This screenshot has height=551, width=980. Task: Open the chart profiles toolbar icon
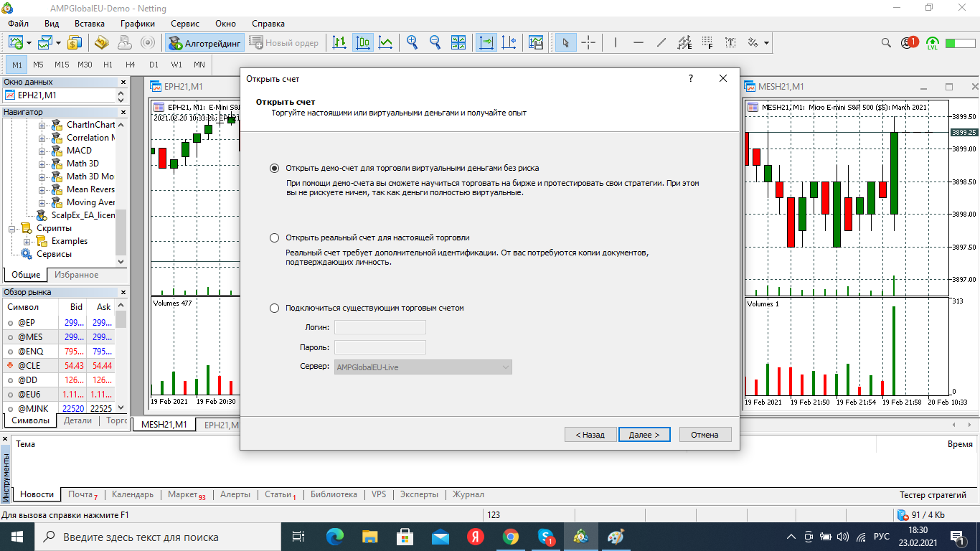pyautogui.click(x=46, y=42)
